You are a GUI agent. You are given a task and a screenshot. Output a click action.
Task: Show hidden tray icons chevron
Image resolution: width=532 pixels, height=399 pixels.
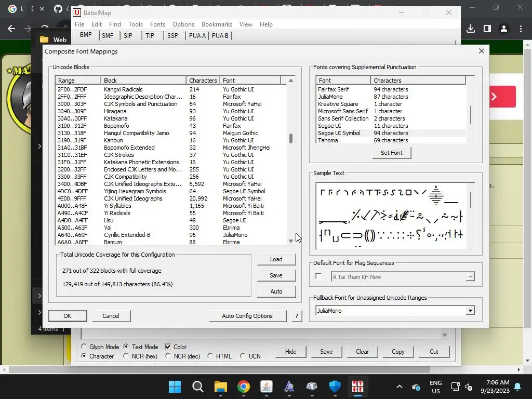click(400, 387)
